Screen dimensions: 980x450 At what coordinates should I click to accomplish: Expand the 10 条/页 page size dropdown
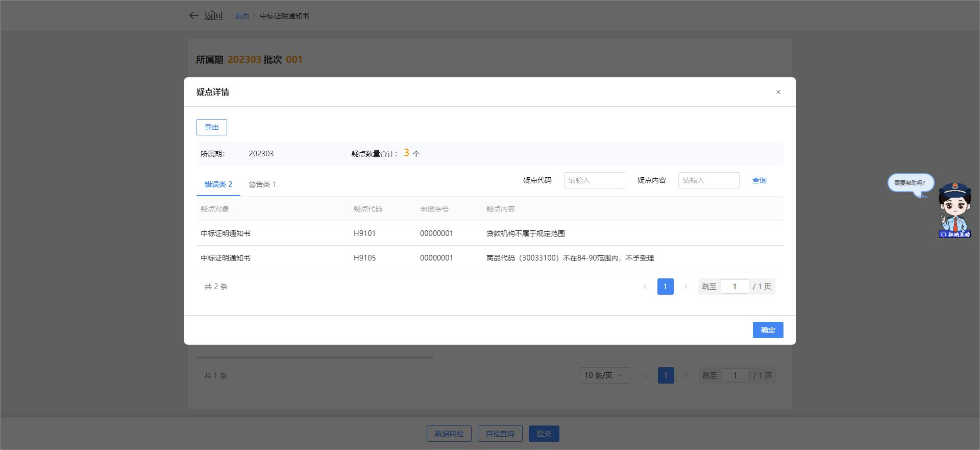[604, 375]
